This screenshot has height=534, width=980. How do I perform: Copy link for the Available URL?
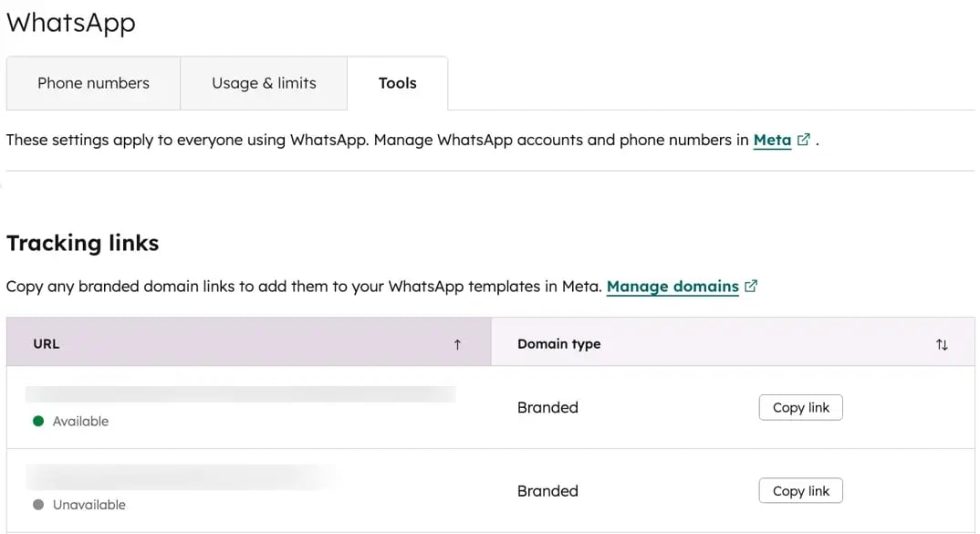coord(800,408)
